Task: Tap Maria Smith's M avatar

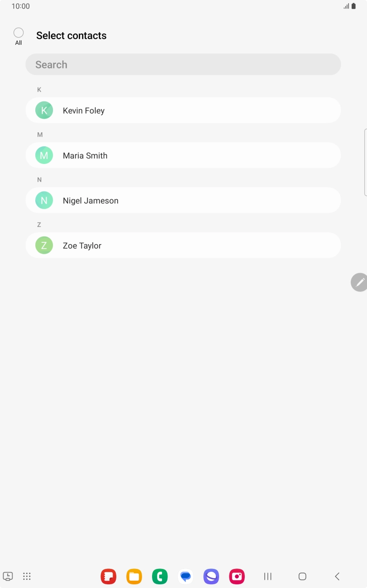Action: pos(44,155)
